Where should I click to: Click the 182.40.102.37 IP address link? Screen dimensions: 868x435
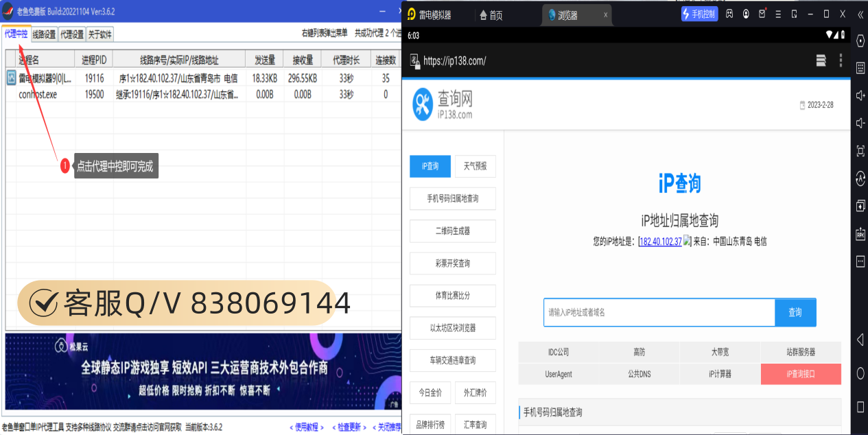coord(660,242)
